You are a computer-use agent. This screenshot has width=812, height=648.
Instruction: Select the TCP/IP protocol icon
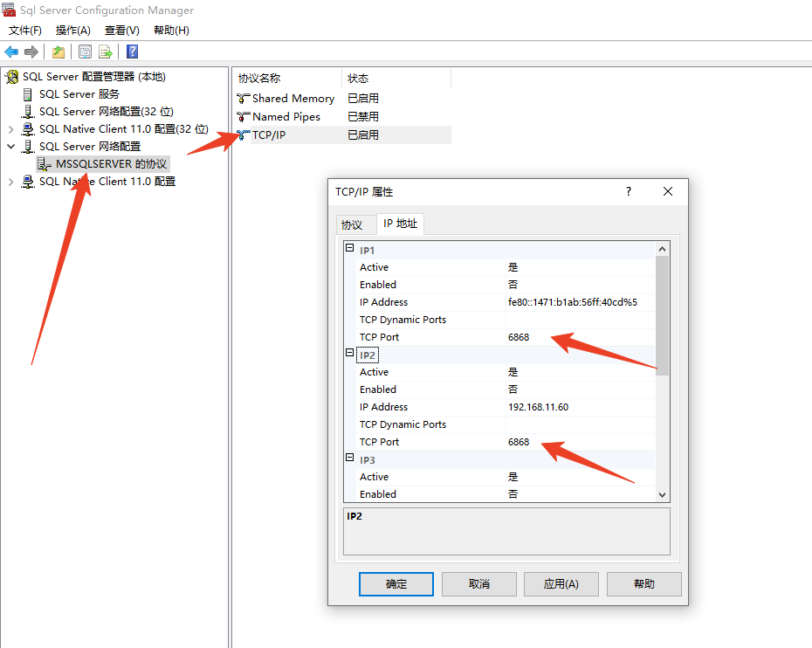tap(243, 135)
